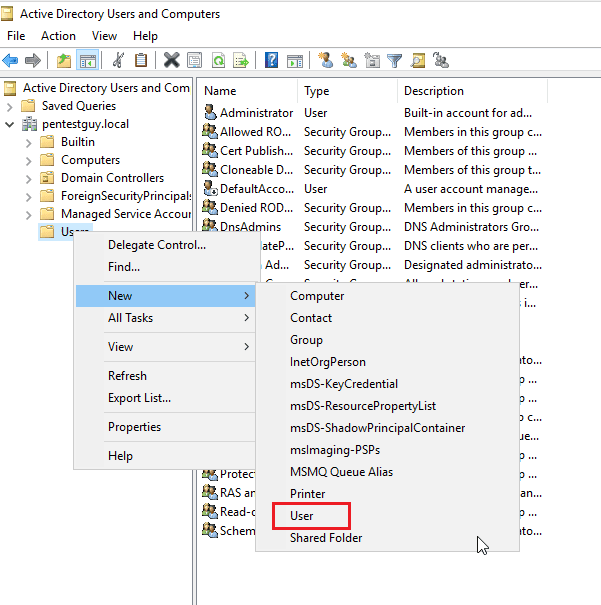Collapse the pentestguy.local domain node
Viewport: 601px width, 605px height.
tap(10, 124)
